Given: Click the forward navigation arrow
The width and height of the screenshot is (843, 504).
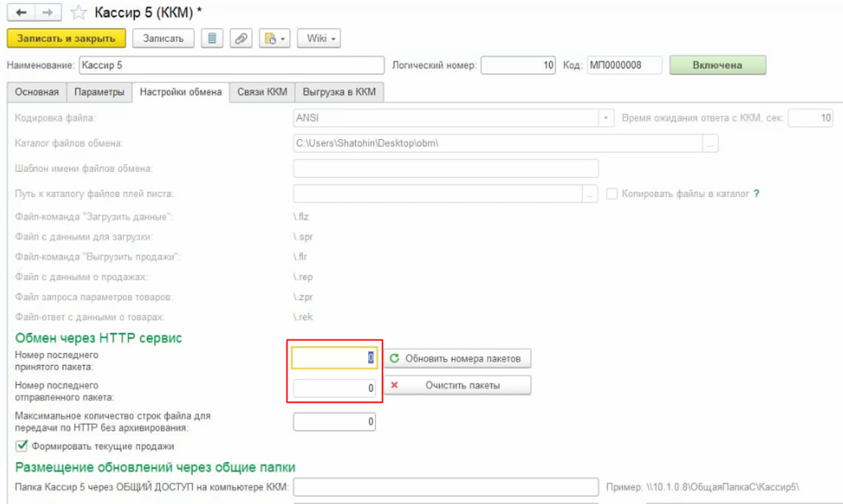Looking at the screenshot, I should pos(47,13).
